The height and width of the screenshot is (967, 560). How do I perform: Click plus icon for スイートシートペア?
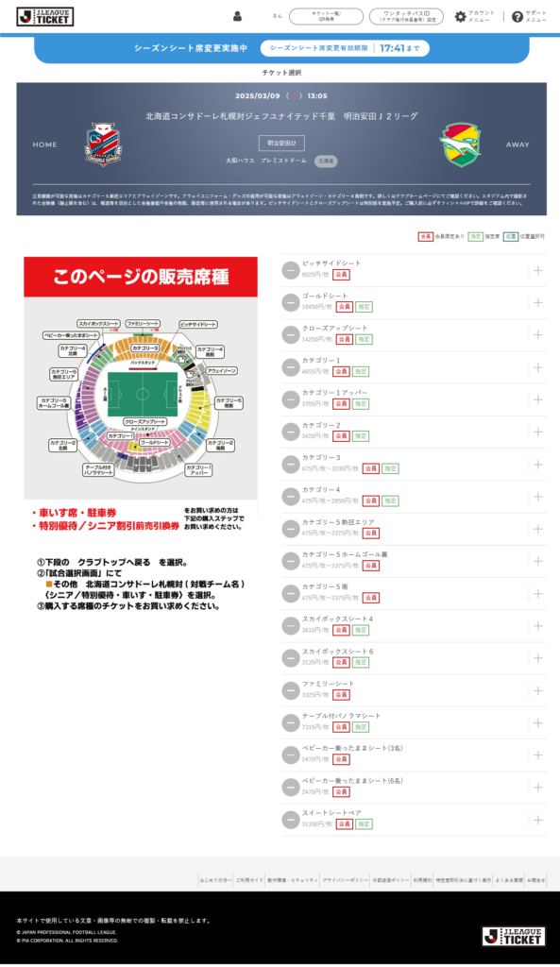(537, 820)
